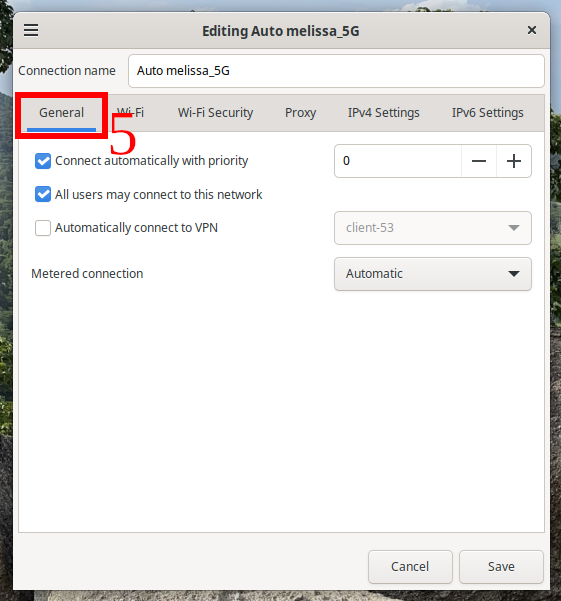The height and width of the screenshot is (601, 561).
Task: Focus the Connection name text field
Action: point(336,71)
